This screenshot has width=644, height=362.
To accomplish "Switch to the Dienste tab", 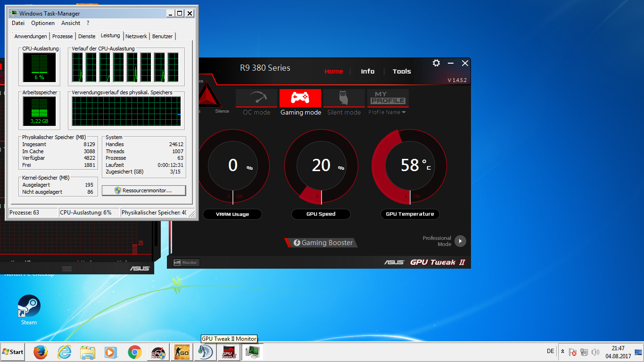I will (x=87, y=36).
